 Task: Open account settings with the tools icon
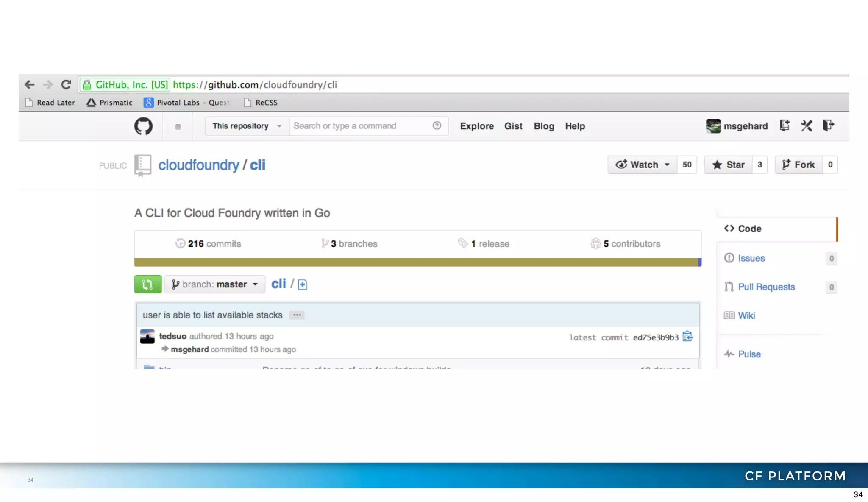806,126
